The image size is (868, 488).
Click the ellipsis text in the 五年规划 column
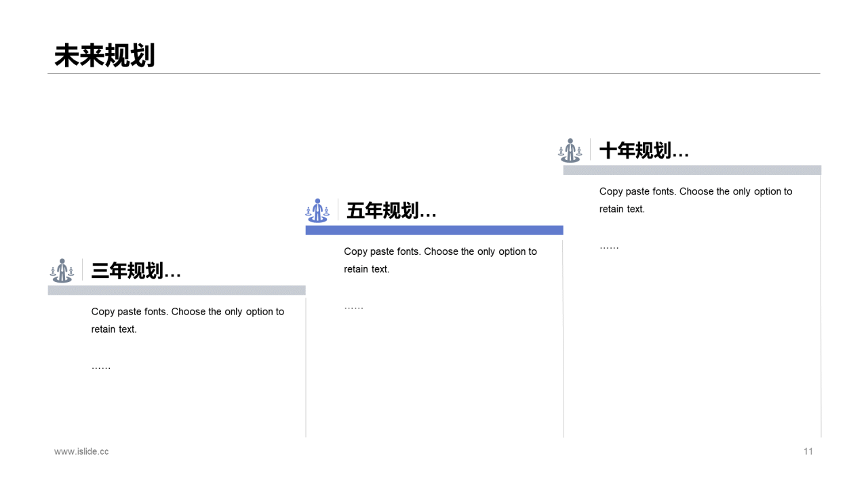353,306
